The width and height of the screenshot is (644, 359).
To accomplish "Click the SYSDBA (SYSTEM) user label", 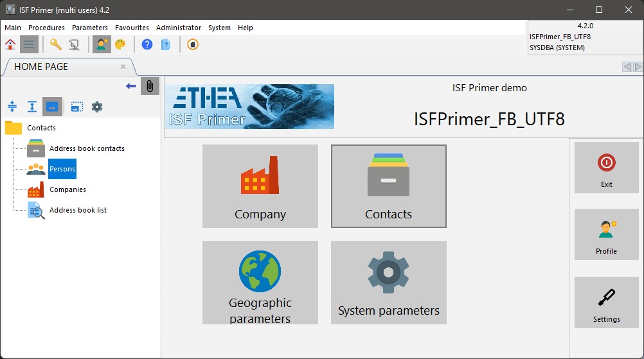I will click(557, 48).
